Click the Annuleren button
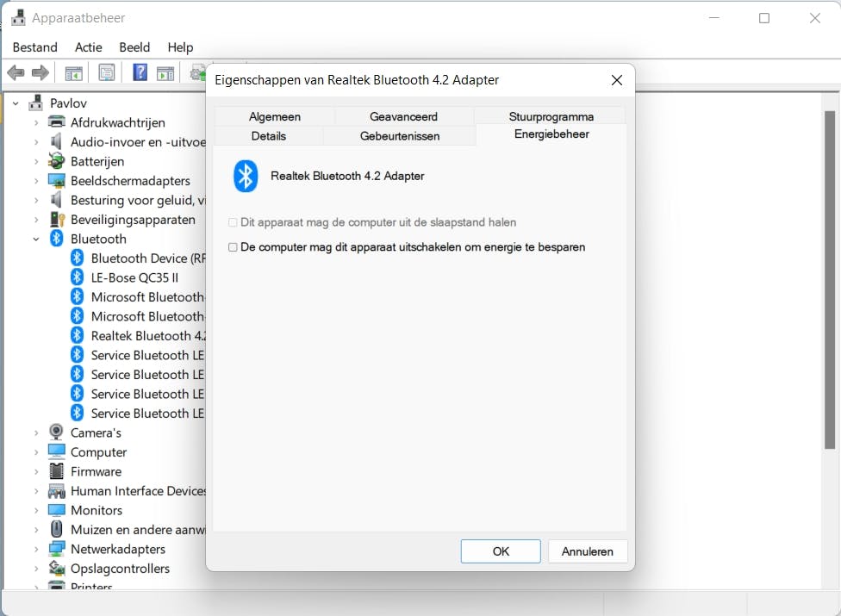The height and width of the screenshot is (616, 841). click(x=588, y=551)
